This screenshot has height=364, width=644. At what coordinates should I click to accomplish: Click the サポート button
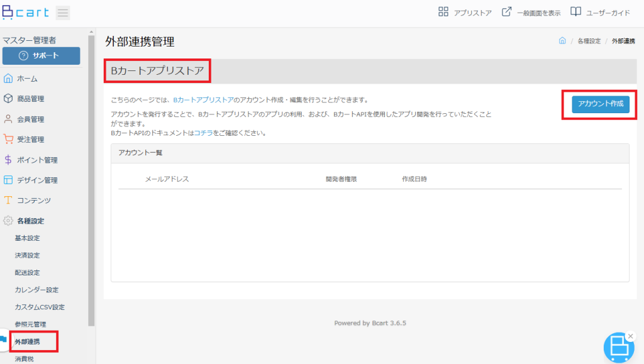(x=41, y=56)
